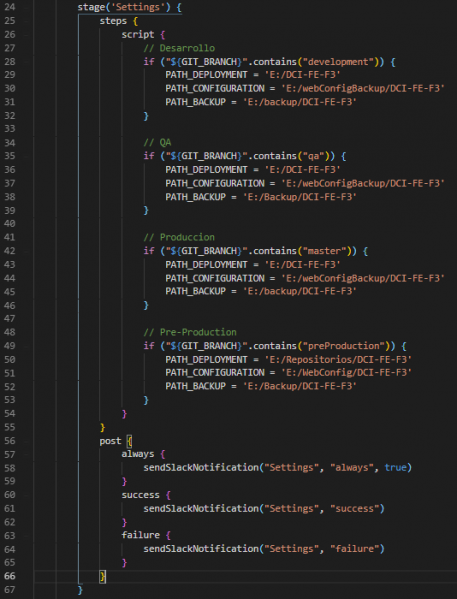Click line number 33 in the gutter
This screenshot has height=599, width=457.
coord(9,129)
